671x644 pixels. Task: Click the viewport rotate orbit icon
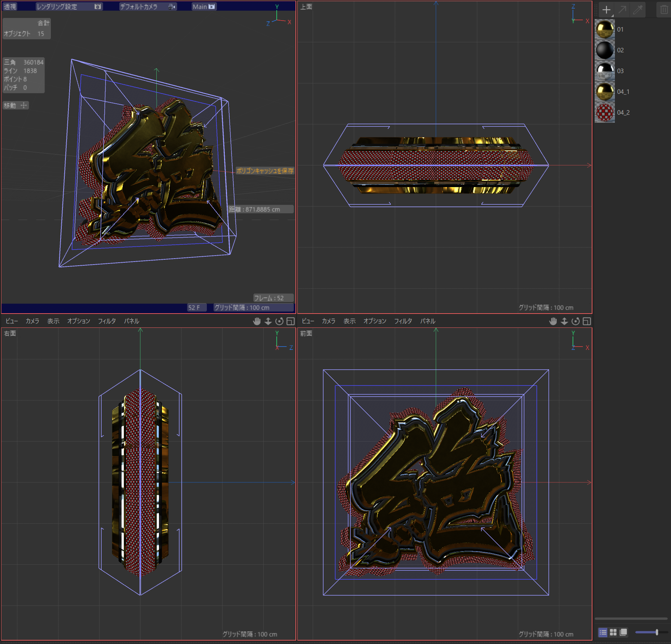[x=279, y=321]
